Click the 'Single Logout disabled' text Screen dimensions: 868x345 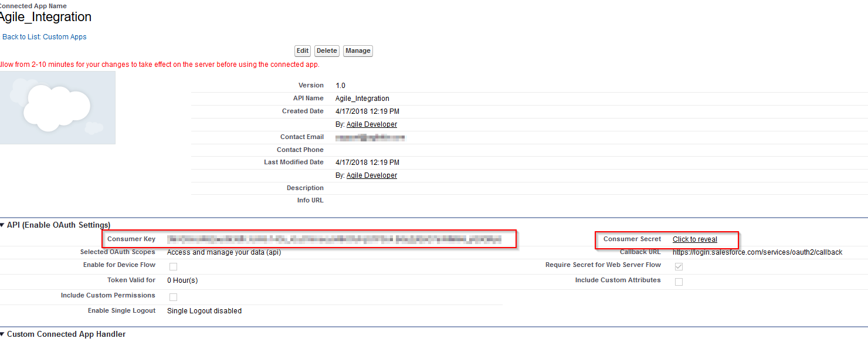click(204, 311)
